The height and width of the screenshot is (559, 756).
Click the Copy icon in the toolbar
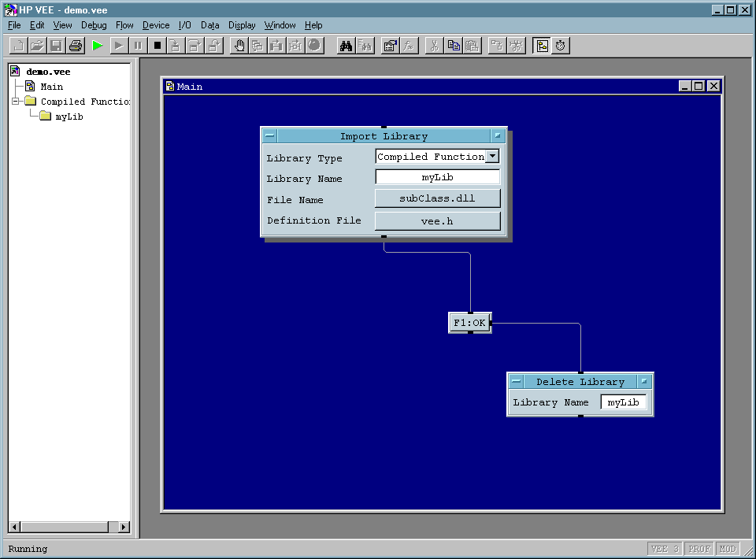[454, 46]
